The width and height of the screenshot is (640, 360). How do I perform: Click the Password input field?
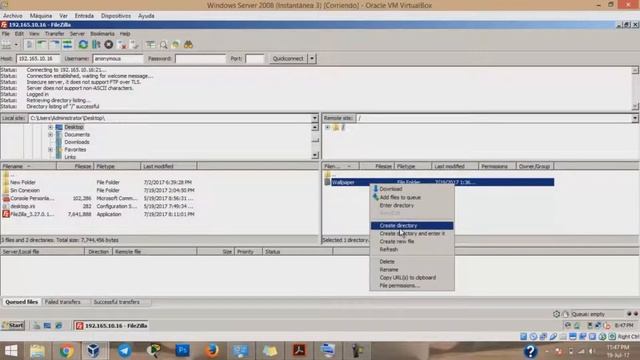click(x=200, y=59)
